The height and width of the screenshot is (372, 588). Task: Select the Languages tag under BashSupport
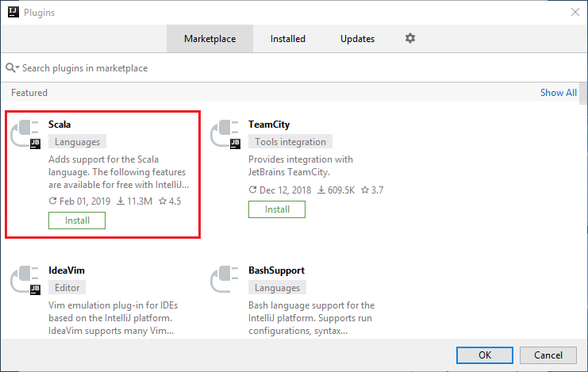pos(277,288)
